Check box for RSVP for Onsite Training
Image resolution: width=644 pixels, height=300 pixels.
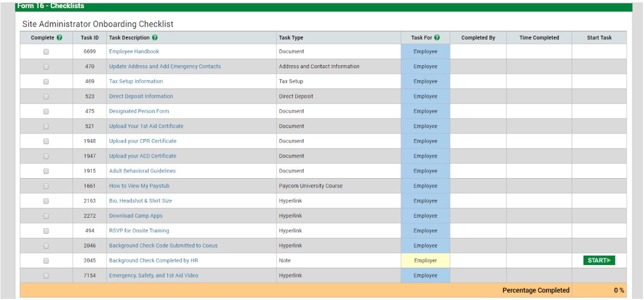click(46, 231)
